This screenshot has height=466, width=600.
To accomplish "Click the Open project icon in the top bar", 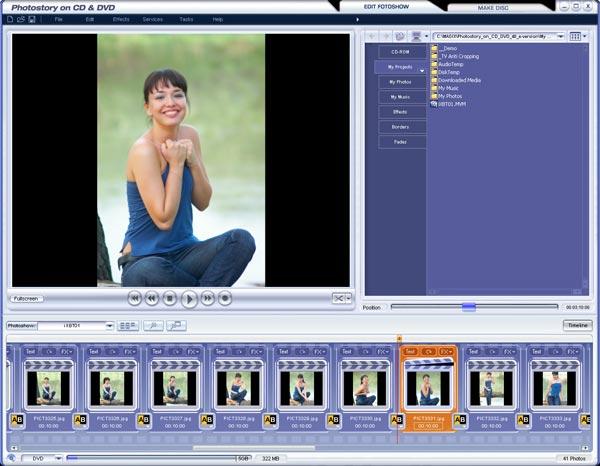I will coord(21,19).
